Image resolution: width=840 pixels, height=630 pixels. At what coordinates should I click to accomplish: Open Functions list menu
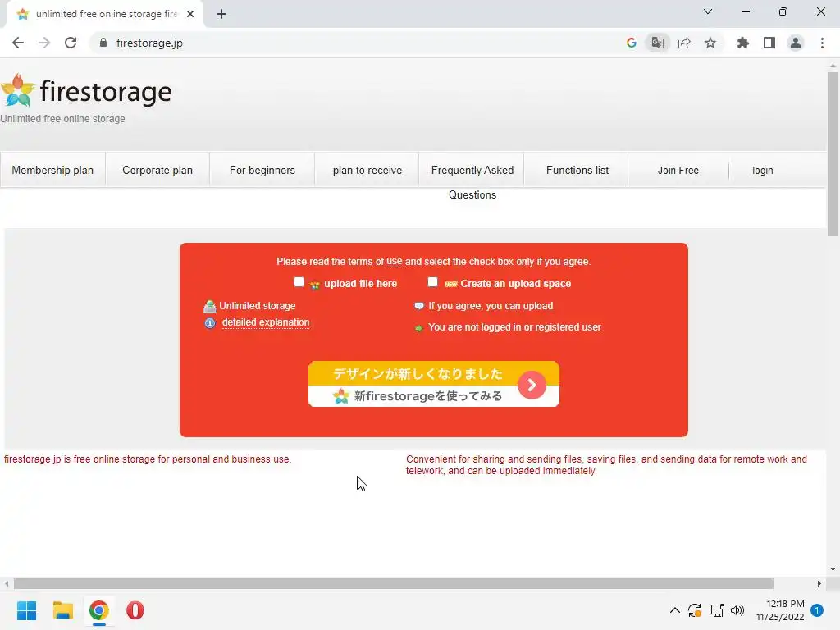point(577,170)
